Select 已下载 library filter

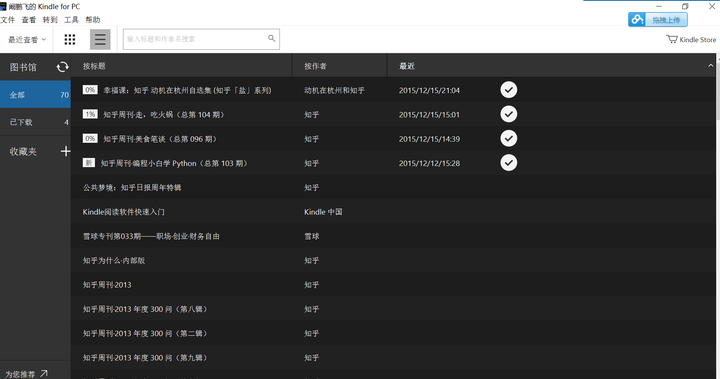35,122
